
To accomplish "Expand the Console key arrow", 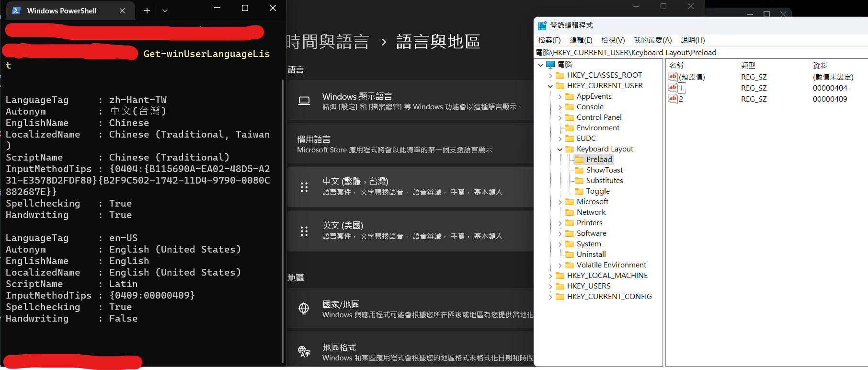I will click(x=560, y=107).
